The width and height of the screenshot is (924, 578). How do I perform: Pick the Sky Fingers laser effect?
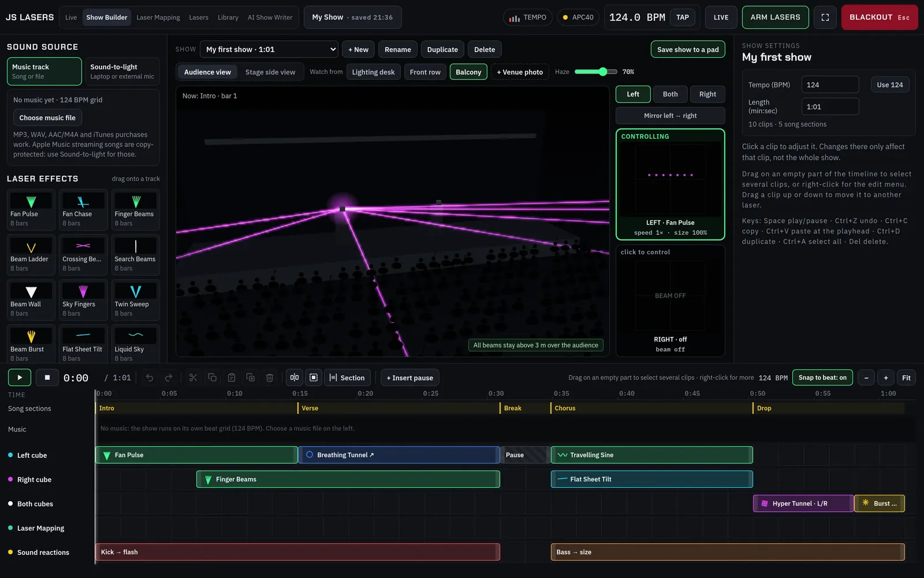(83, 300)
